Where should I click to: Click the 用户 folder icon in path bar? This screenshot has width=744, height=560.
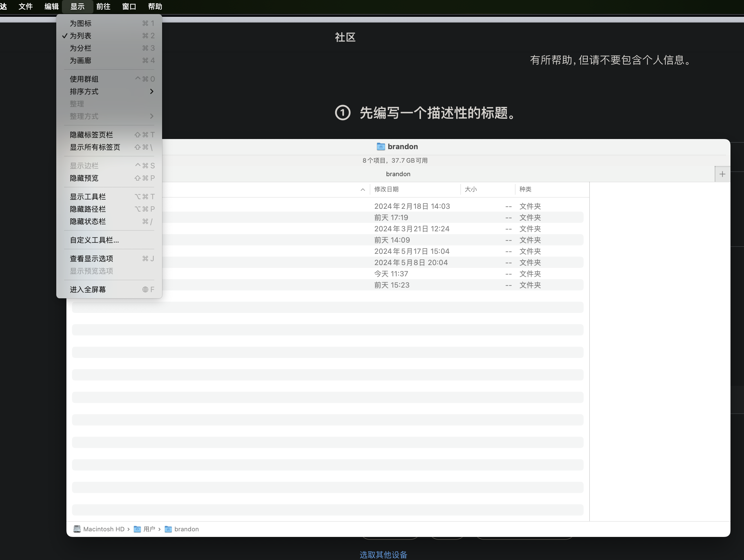(137, 529)
